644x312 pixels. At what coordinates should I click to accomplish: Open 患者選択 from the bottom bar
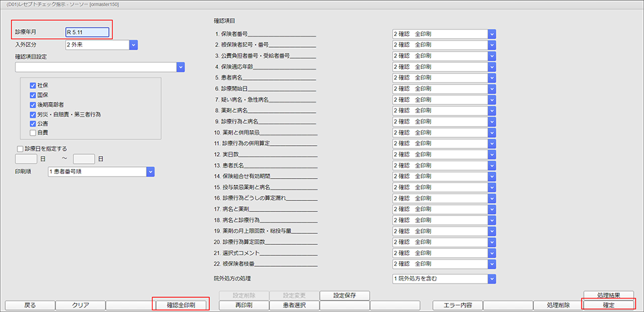coord(294,305)
